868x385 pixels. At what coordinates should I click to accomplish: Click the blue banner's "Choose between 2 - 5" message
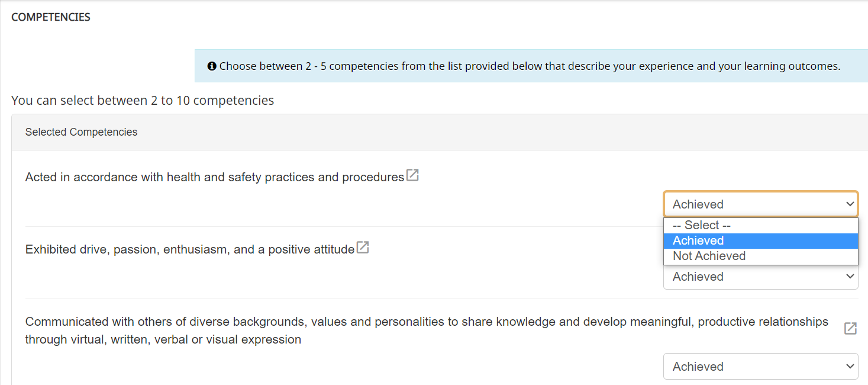pyautogui.click(x=529, y=66)
